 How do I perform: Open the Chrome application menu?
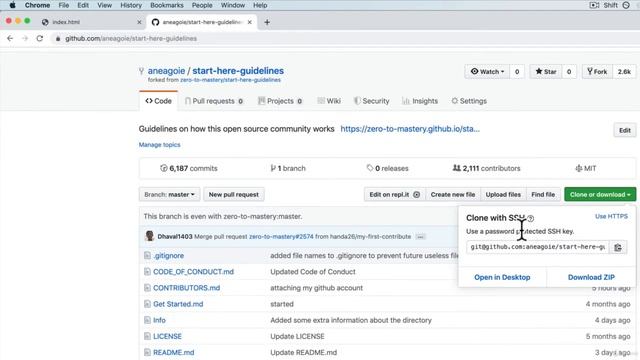37,5
